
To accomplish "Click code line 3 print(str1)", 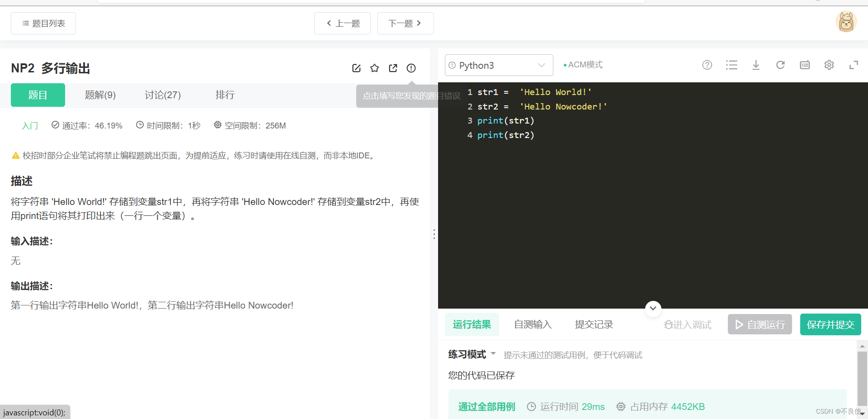I will tap(506, 121).
